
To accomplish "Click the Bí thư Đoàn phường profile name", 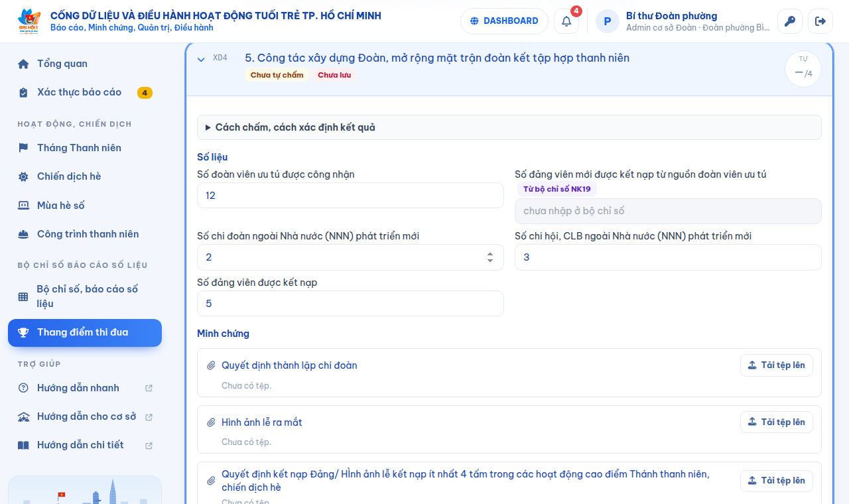I will [x=671, y=16].
